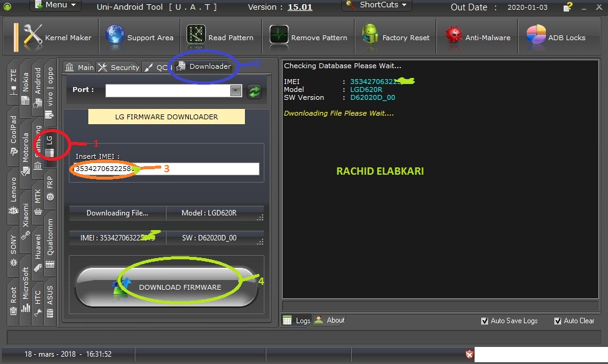Select the CoolPad vertical tab
Screen dimensions: 608x364
(x=13, y=136)
